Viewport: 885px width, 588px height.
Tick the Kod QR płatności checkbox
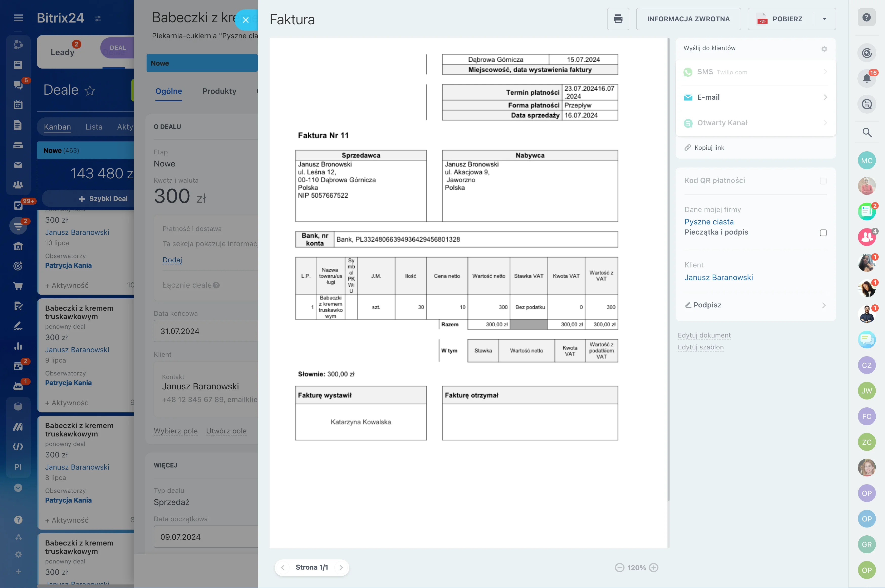823,181
